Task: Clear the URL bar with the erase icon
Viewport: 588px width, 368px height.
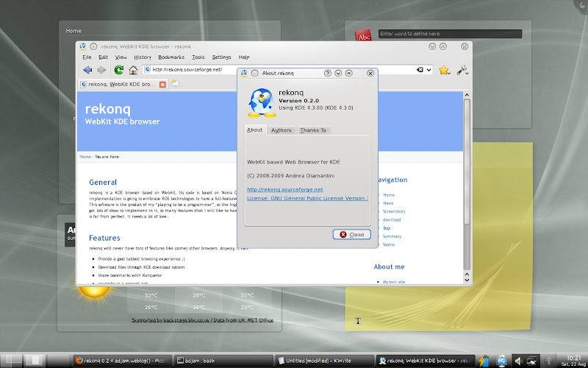Action: [420, 69]
